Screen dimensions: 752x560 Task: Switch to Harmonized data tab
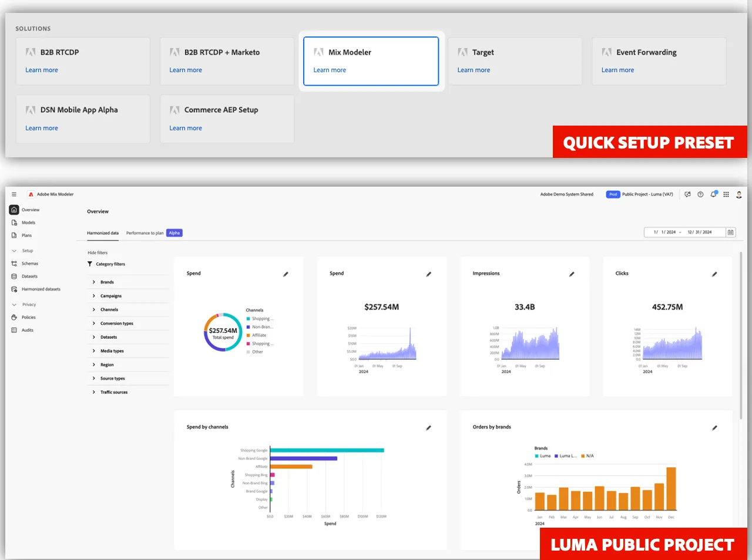click(103, 233)
